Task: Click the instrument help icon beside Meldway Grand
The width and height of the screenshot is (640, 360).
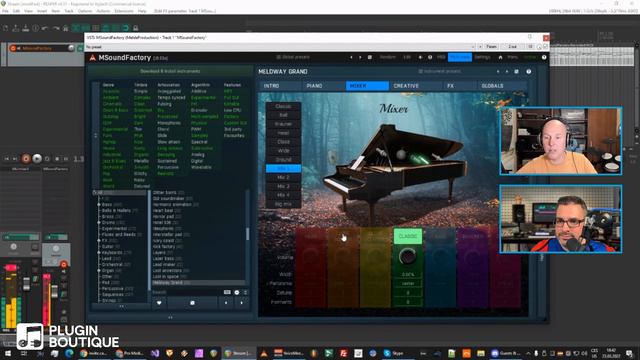Action: click(529, 71)
